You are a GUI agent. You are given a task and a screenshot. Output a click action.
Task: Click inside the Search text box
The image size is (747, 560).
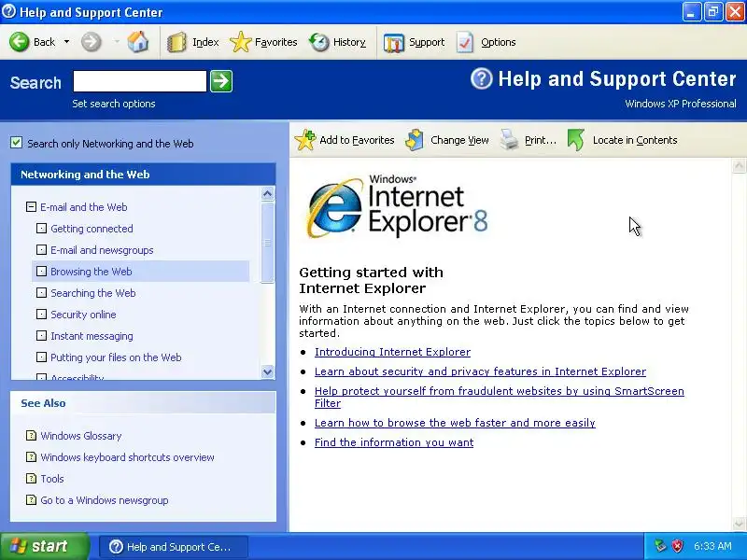click(x=139, y=81)
